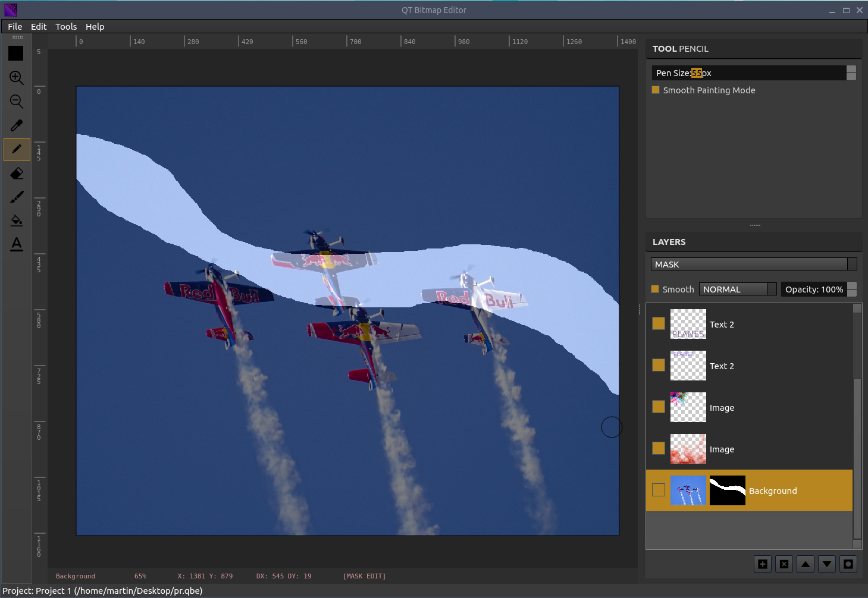The image size is (868, 598).
Task: Toggle visibility of top Text 2 layer
Action: coord(659,323)
